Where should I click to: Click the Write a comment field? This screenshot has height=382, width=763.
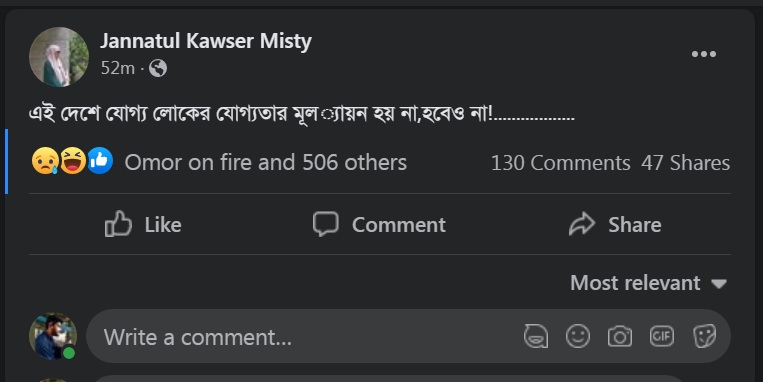[x=302, y=336]
